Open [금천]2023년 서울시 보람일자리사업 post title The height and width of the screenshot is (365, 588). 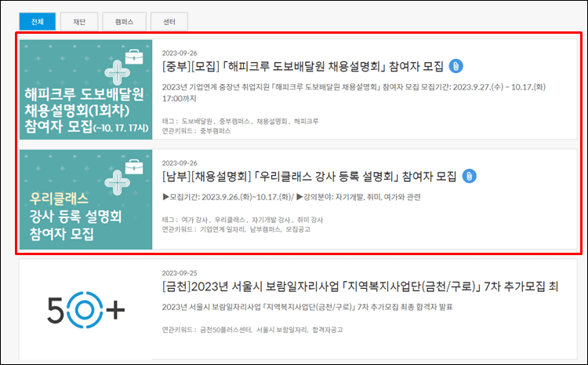(x=360, y=287)
